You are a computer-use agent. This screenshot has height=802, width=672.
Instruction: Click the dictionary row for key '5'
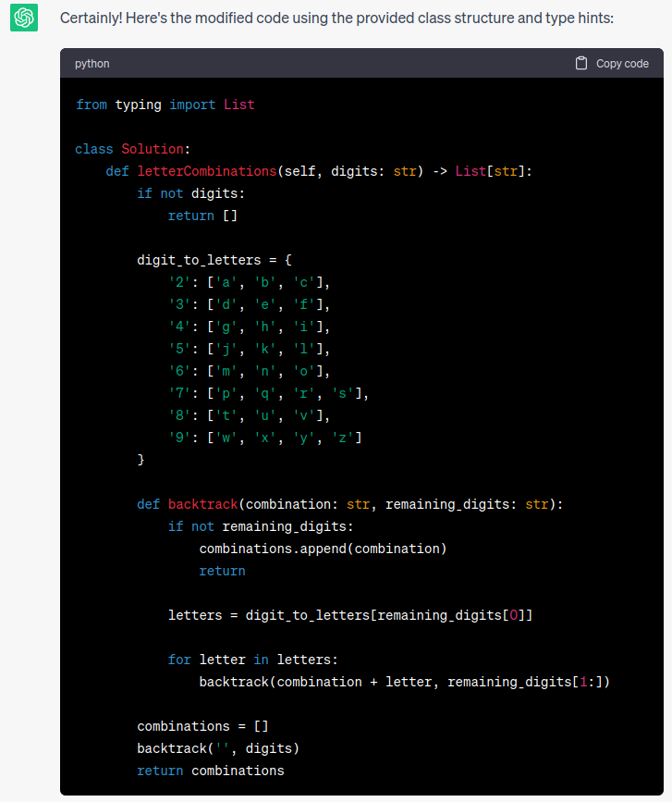click(x=250, y=349)
